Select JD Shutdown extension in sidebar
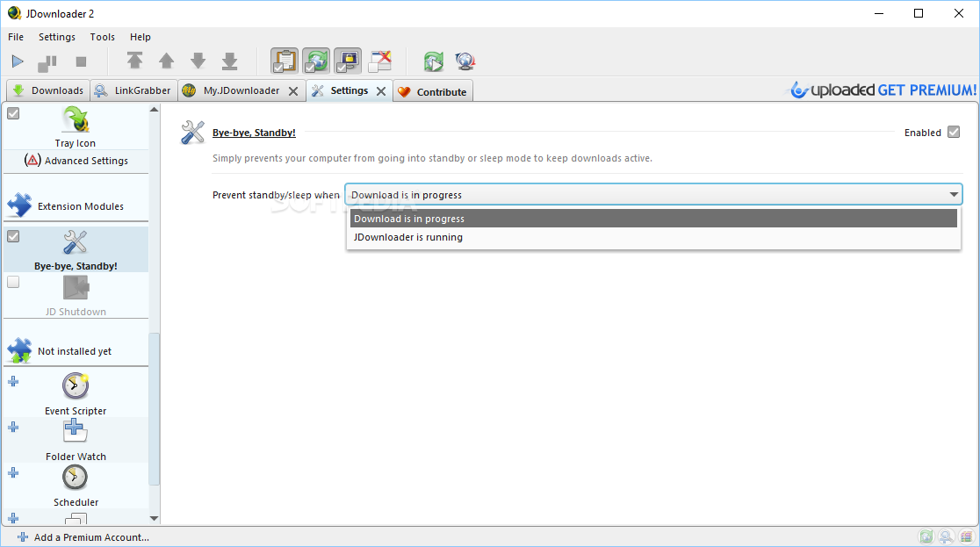Image resolution: width=980 pixels, height=547 pixels. click(x=76, y=296)
